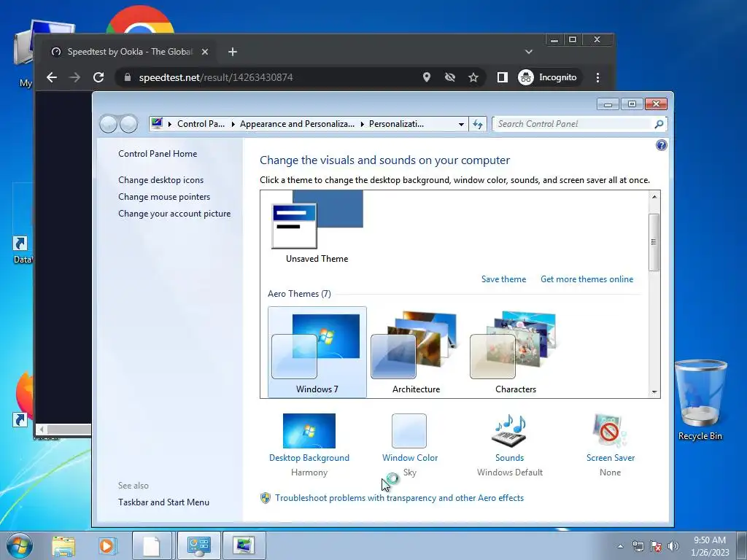Click the themes list scrollbar thumb
Viewport: 747px width, 560px height.
click(x=654, y=242)
